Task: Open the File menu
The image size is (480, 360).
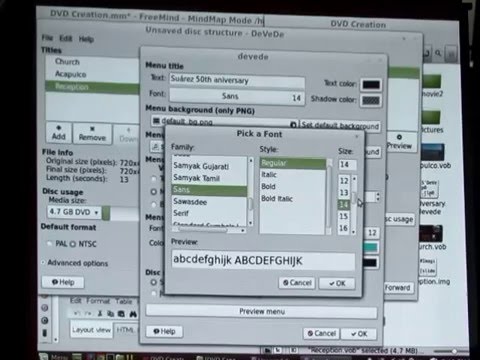Action: pos(47,38)
